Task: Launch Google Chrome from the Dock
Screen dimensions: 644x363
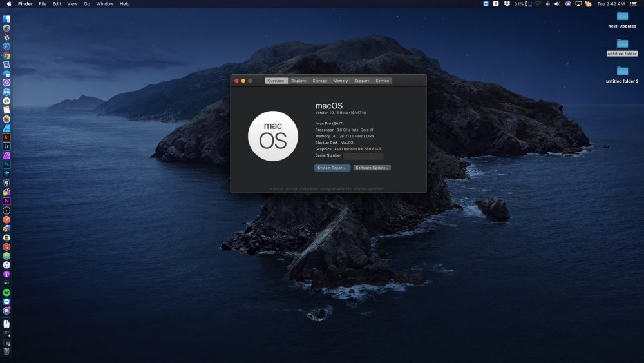Action: [x=6, y=55]
